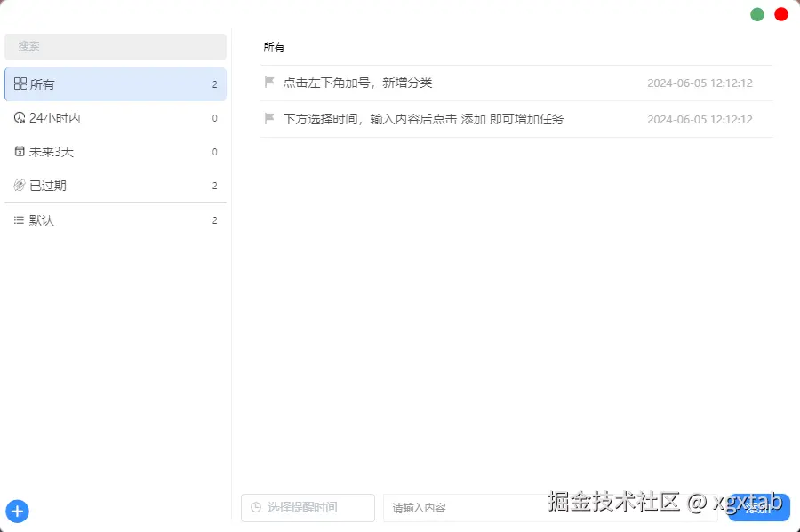The height and width of the screenshot is (532, 800).
Task: Click the green window control button
Action: pos(756,13)
